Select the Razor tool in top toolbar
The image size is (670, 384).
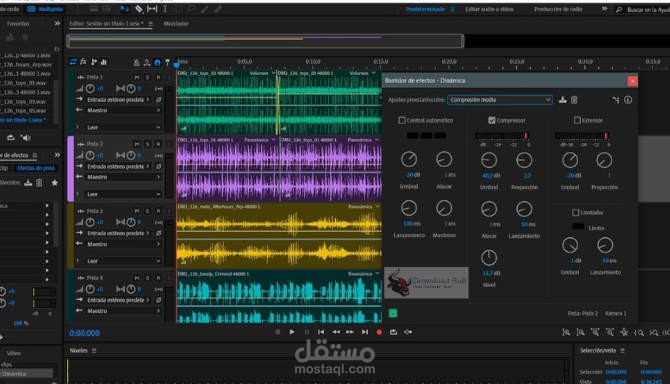(x=138, y=9)
